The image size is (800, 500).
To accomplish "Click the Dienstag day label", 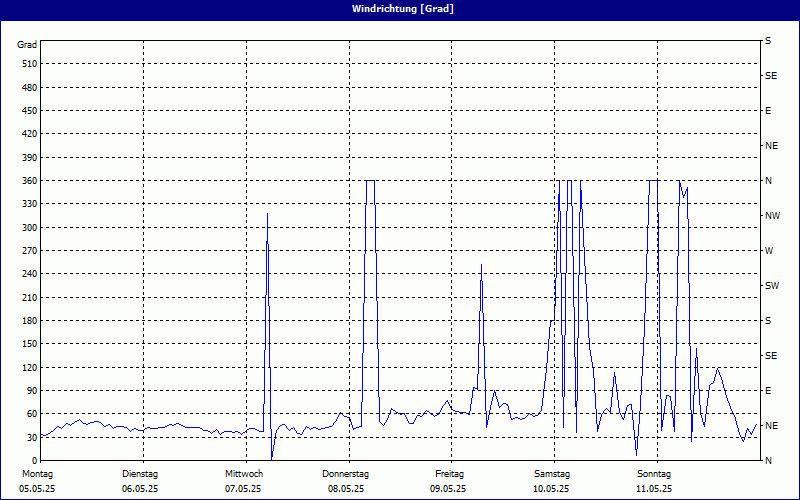I will tap(139, 473).
